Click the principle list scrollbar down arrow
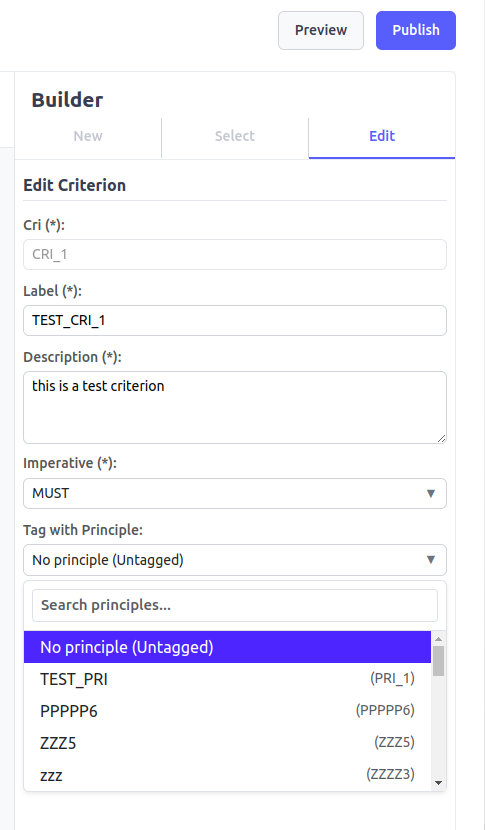Screen dimensions: 485x830 click(x=438, y=782)
